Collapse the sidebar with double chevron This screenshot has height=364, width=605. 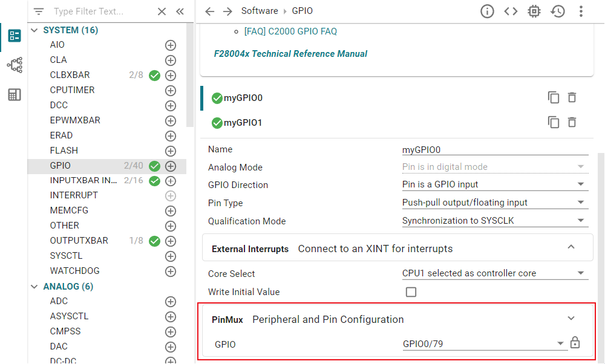tap(180, 11)
